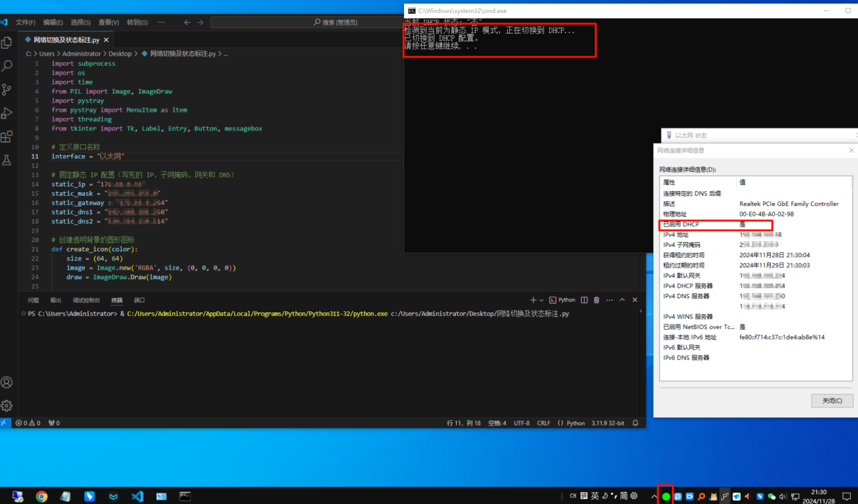
Task: Select interpreter 3.11.9 32-bit
Action: tap(608, 423)
